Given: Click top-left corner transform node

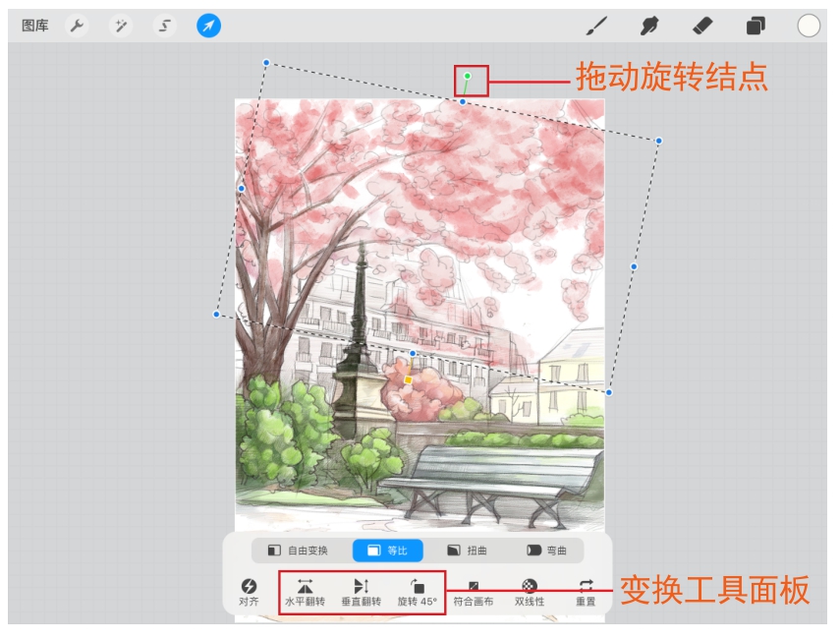Looking at the screenshot, I should [266, 63].
